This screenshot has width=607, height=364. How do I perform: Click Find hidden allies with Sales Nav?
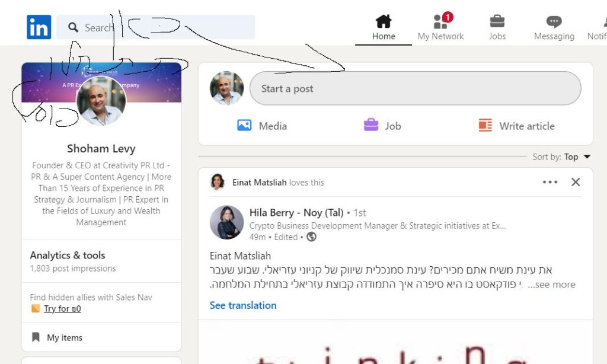91,297
